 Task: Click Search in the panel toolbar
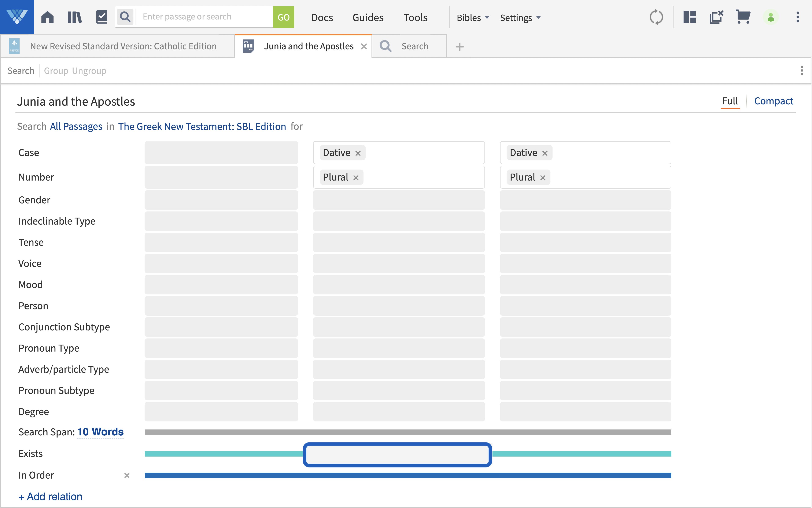tap(21, 70)
